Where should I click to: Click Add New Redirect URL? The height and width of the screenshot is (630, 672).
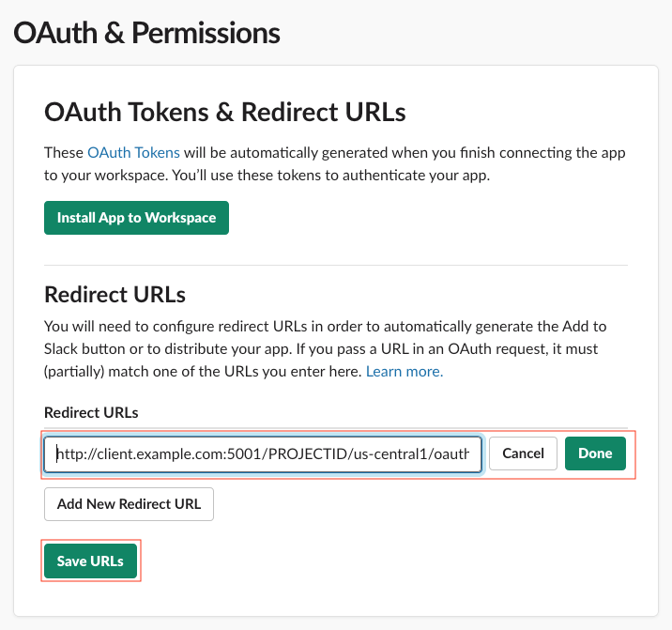click(x=129, y=504)
